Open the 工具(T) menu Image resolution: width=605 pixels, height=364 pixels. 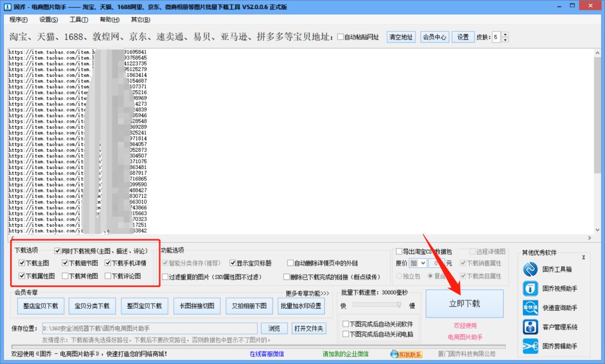79,20
